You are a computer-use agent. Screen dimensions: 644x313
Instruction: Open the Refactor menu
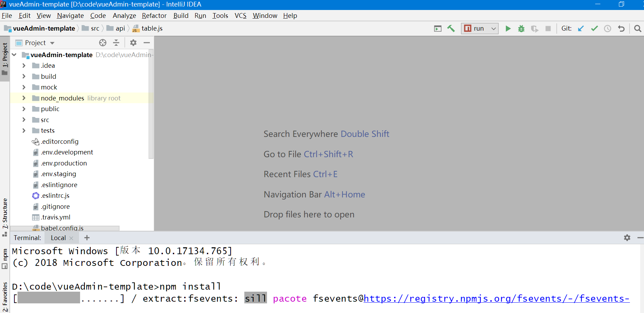[x=154, y=16]
